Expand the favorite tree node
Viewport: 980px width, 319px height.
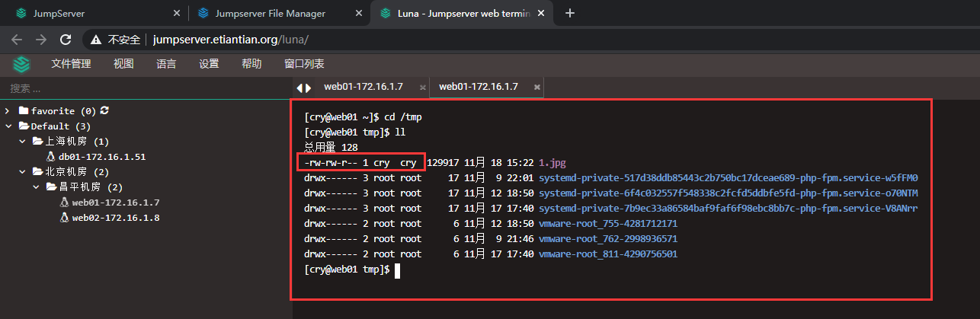(x=8, y=111)
